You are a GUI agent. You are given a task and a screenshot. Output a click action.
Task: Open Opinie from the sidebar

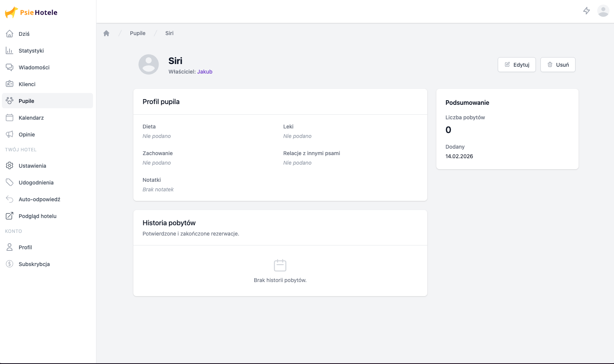pos(27,135)
